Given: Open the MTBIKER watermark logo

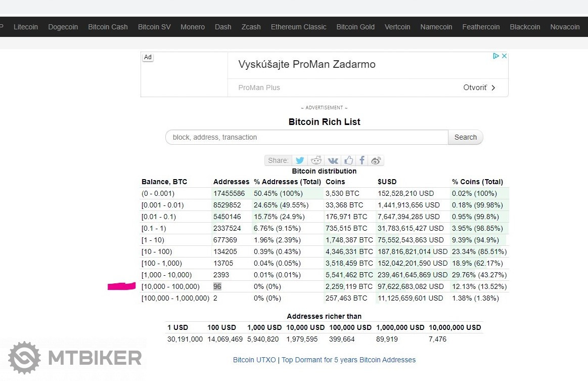Looking at the screenshot, I should click(75, 358).
